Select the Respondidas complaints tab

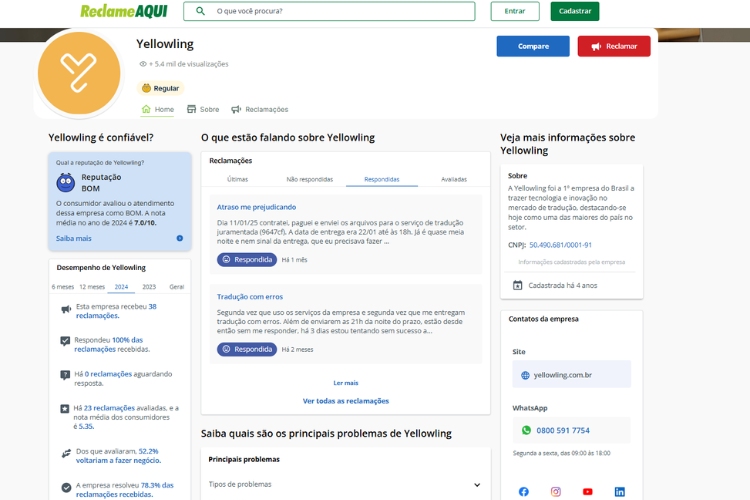pyautogui.click(x=382, y=179)
